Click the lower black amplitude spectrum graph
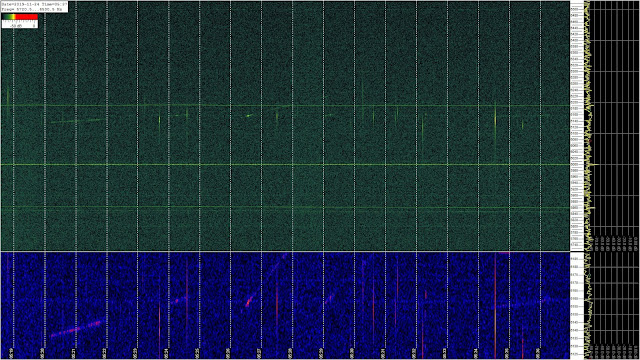This screenshot has width=640, height=360. 611,306
